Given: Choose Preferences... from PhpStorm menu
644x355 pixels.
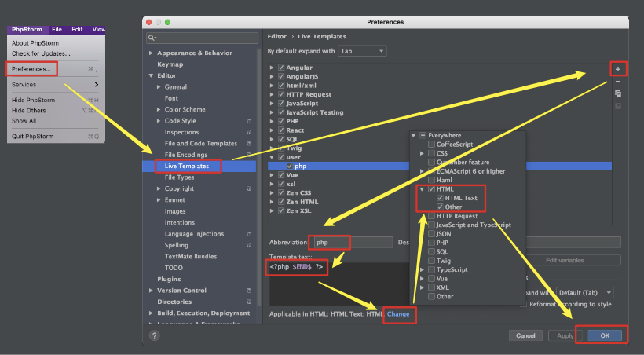Looking at the screenshot, I should (x=31, y=69).
